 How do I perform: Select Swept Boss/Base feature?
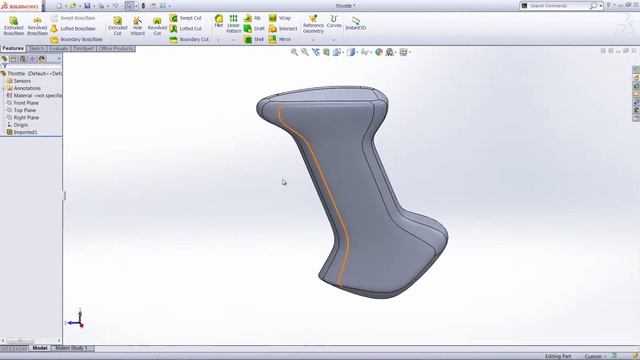pos(73,18)
